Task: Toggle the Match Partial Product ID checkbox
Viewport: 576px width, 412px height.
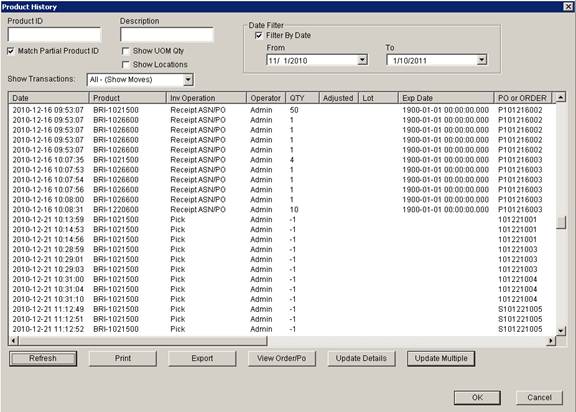Action: pyautogui.click(x=11, y=51)
